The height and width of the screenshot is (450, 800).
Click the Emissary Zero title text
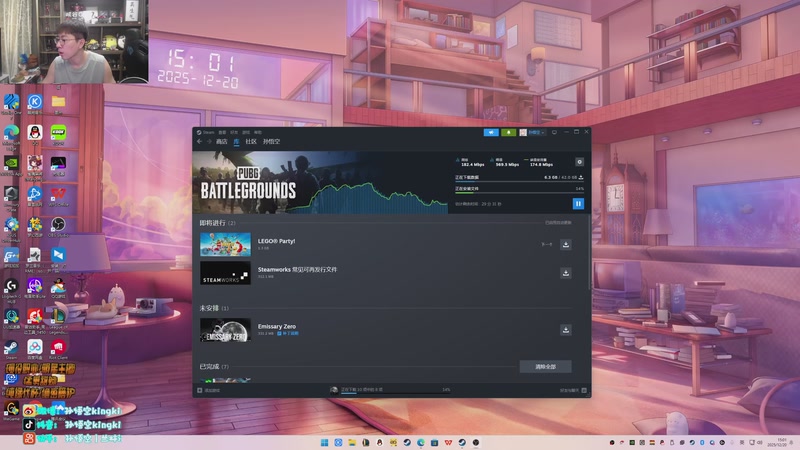click(x=277, y=326)
